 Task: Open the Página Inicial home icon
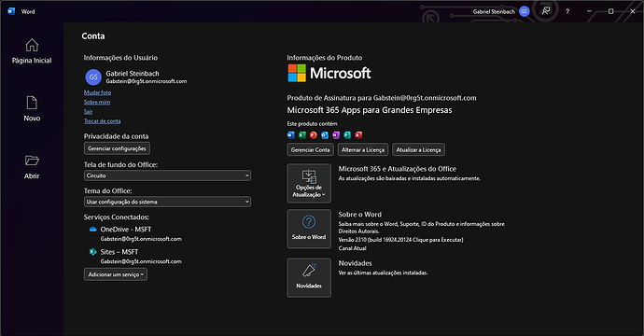click(32, 45)
